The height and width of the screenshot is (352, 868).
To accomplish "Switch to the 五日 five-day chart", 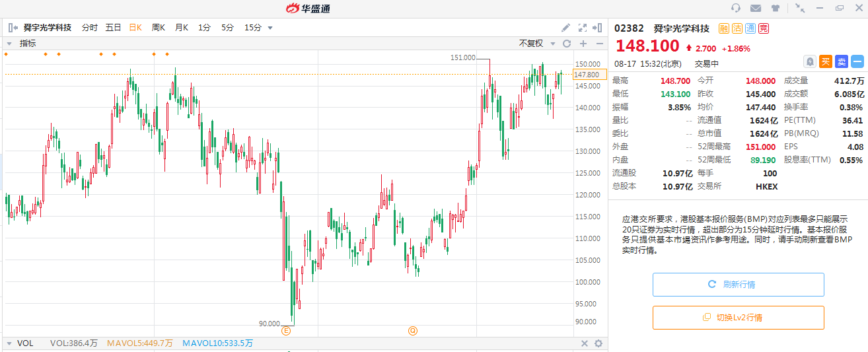I will (x=114, y=28).
